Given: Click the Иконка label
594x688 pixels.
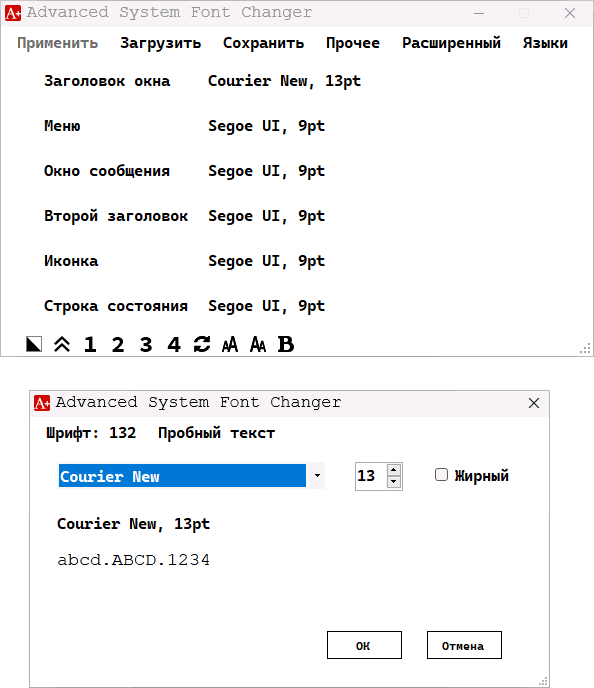Looking at the screenshot, I should pos(71,261).
